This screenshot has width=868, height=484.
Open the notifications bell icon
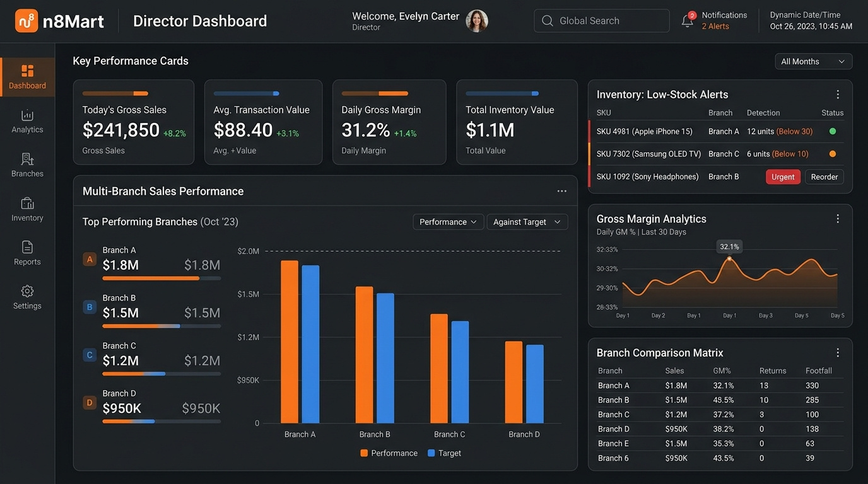tap(688, 21)
